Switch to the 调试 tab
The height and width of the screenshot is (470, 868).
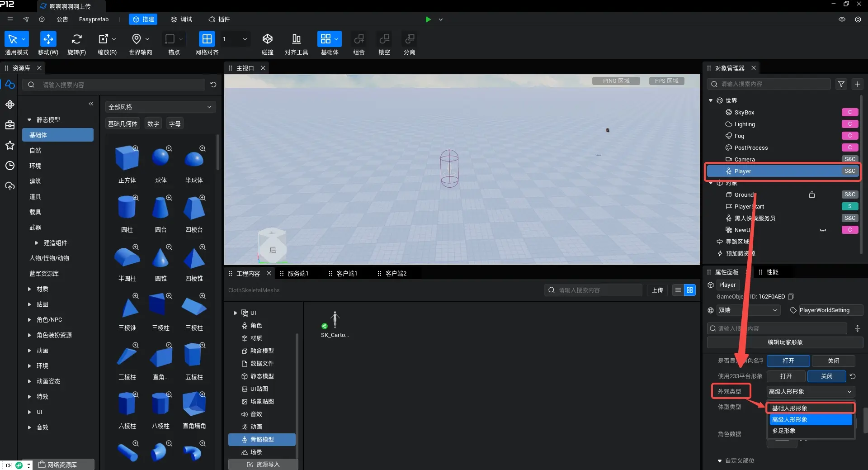coord(181,19)
